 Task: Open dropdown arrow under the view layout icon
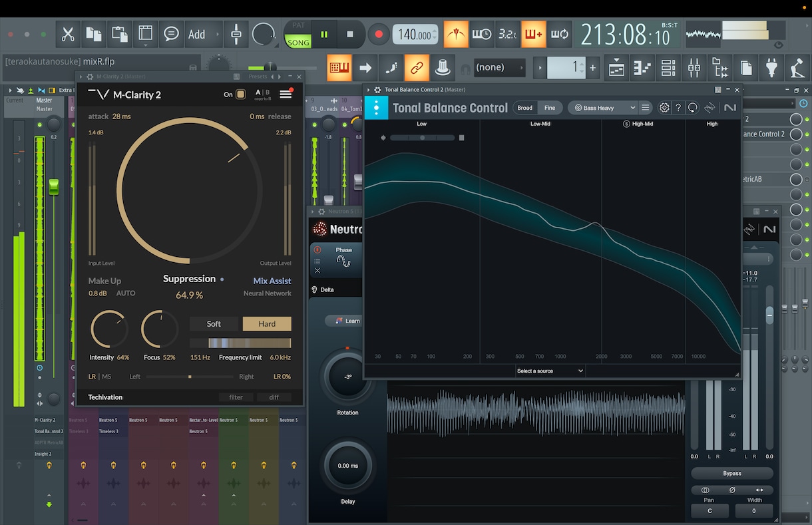pos(145,46)
